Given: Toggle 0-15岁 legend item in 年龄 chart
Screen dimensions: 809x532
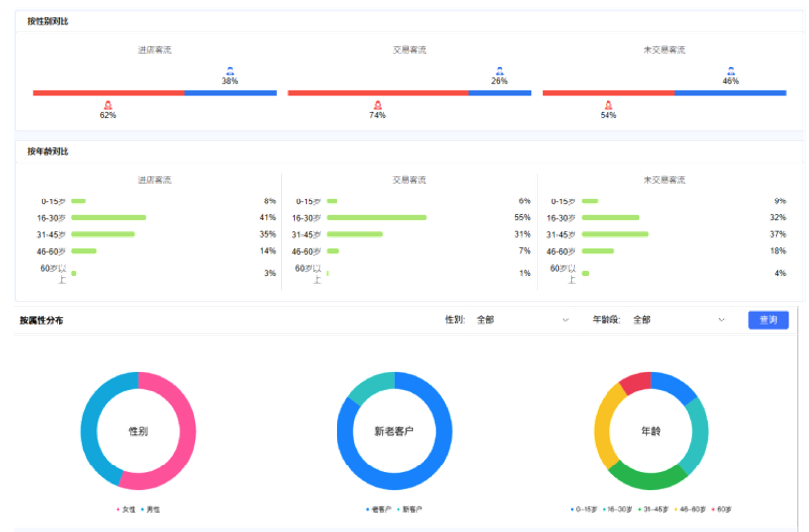Looking at the screenshot, I should click(x=584, y=509).
